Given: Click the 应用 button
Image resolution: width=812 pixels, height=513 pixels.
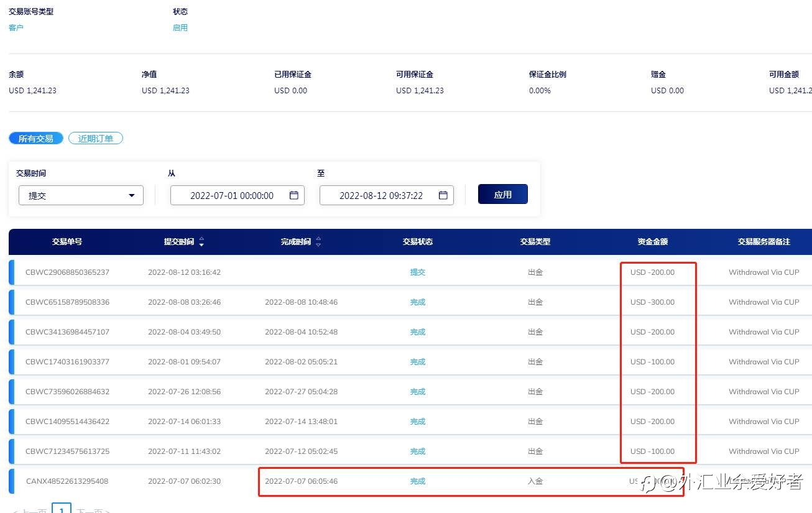Looking at the screenshot, I should (503, 194).
